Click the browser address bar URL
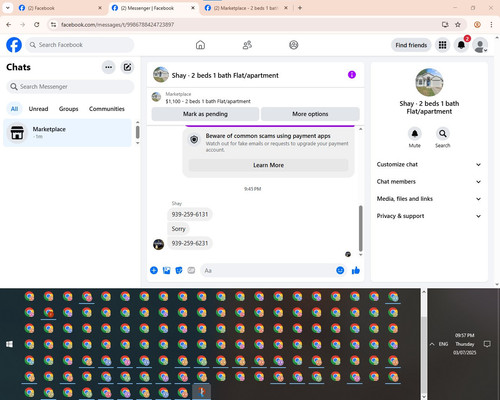The height and width of the screenshot is (400, 500). point(117,25)
